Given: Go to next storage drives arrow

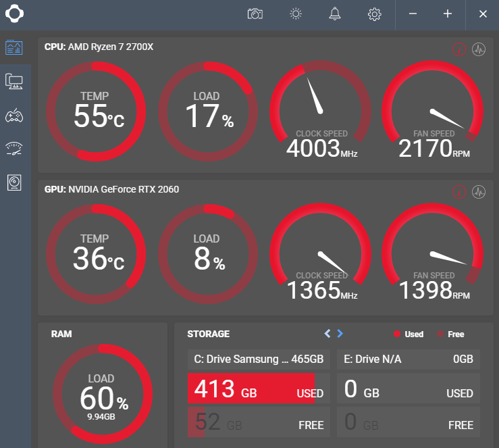Looking at the screenshot, I should tap(340, 333).
